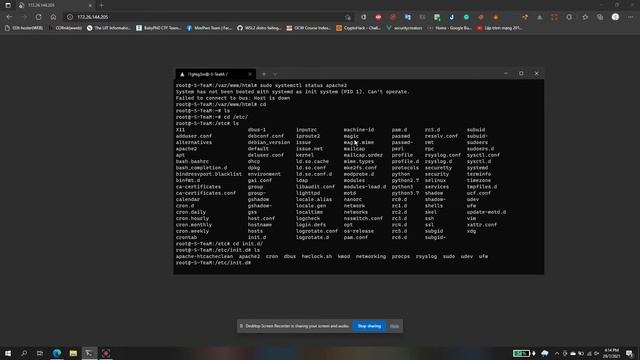Open the browser home page
The image size is (640, 360).
click(x=53, y=17)
